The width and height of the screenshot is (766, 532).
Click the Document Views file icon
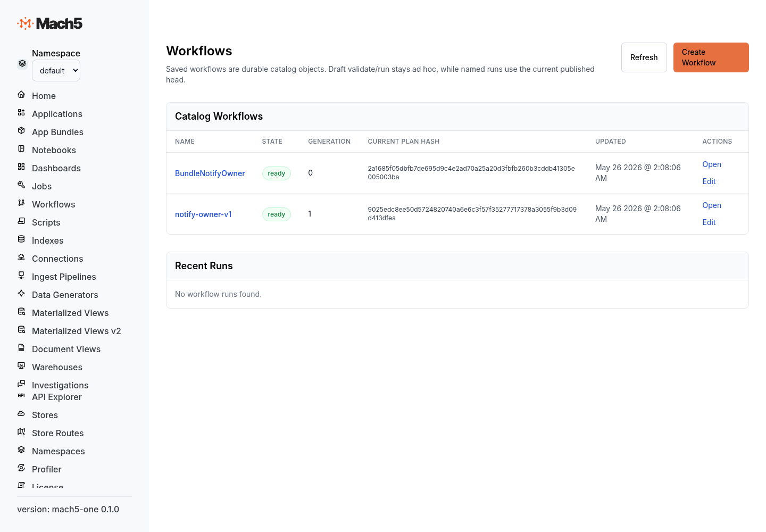point(21,348)
